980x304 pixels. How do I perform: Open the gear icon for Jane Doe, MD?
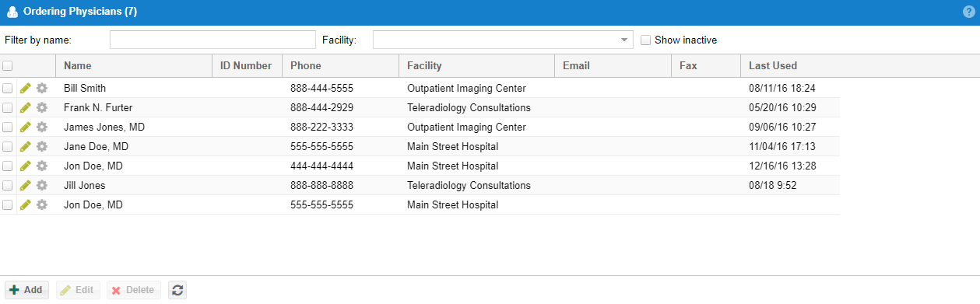[x=42, y=147]
